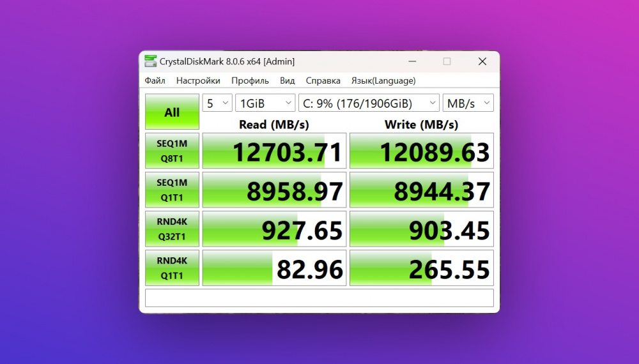Start all benchmarks with the All button
Screen dimensions: 639x364
point(172,112)
